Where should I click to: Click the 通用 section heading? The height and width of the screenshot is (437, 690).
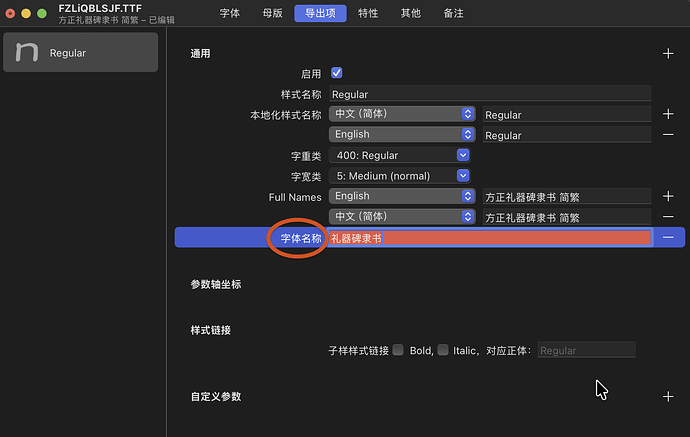[200, 54]
